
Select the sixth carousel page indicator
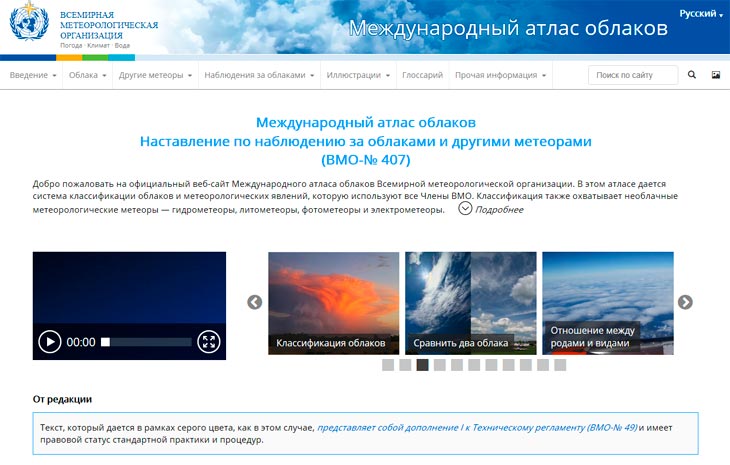point(474,365)
